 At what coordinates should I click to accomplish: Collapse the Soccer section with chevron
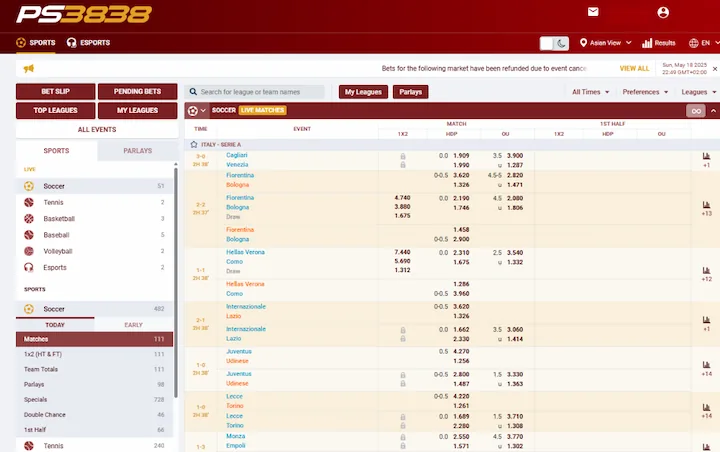pyautogui.click(x=203, y=111)
